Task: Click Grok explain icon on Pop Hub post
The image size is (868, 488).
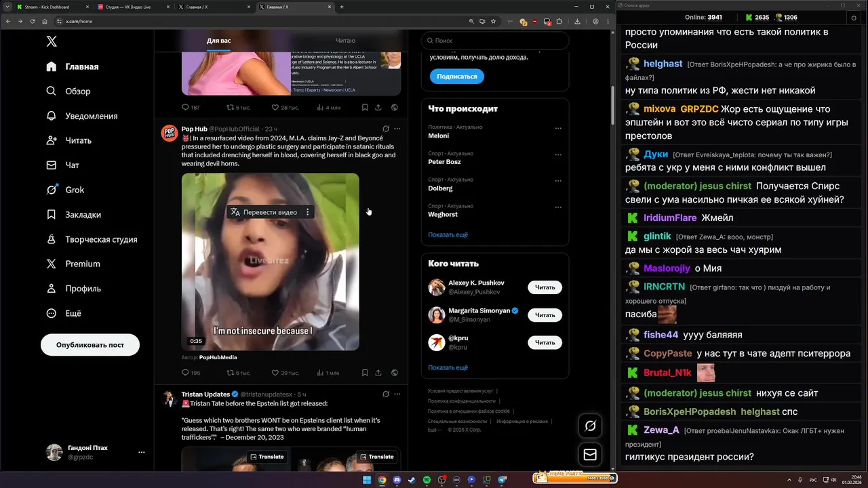Action: pos(386,129)
